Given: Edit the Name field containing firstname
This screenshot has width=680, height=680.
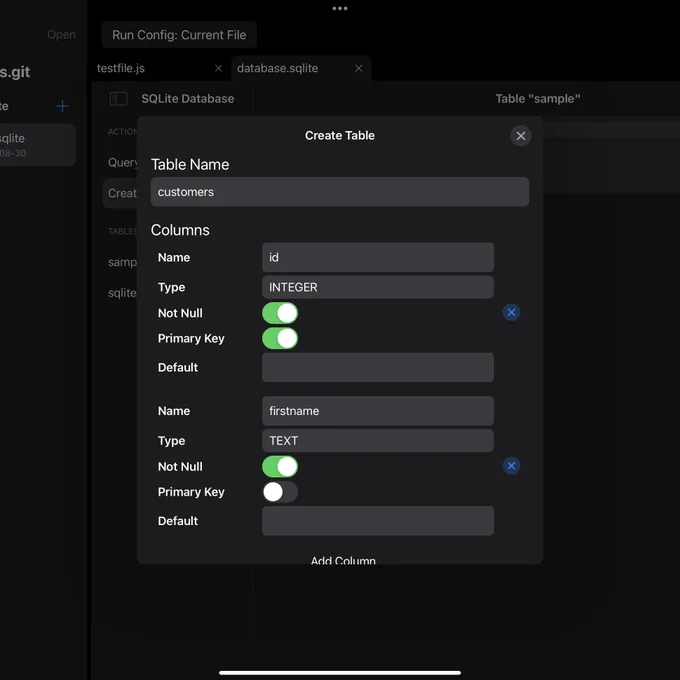Looking at the screenshot, I should 378,411.
